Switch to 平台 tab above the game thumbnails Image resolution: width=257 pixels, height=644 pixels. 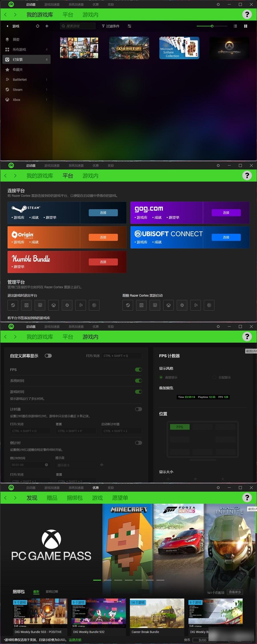pyautogui.click(x=68, y=15)
